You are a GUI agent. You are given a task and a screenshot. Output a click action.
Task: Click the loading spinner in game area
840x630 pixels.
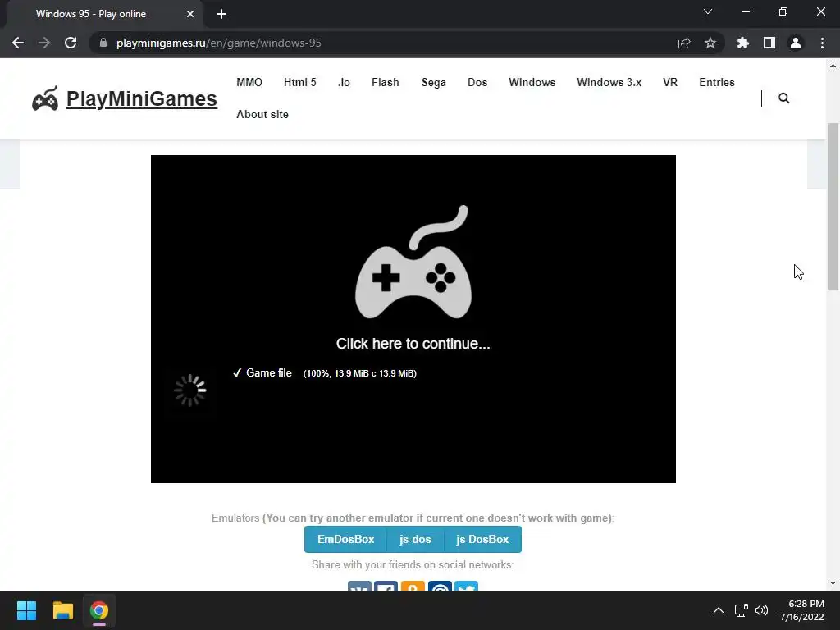[190, 390]
